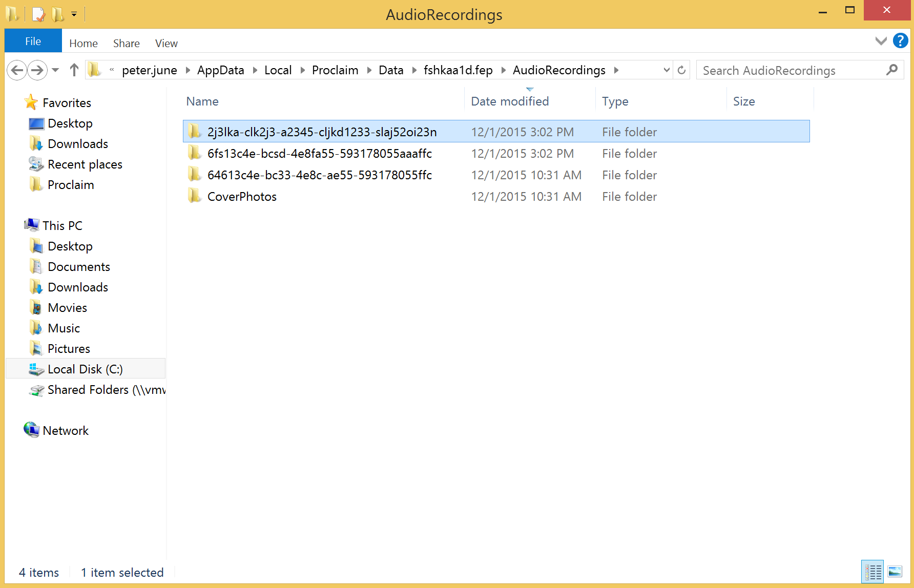Sort by Date modified column header
914x588 pixels.
pyautogui.click(x=509, y=101)
